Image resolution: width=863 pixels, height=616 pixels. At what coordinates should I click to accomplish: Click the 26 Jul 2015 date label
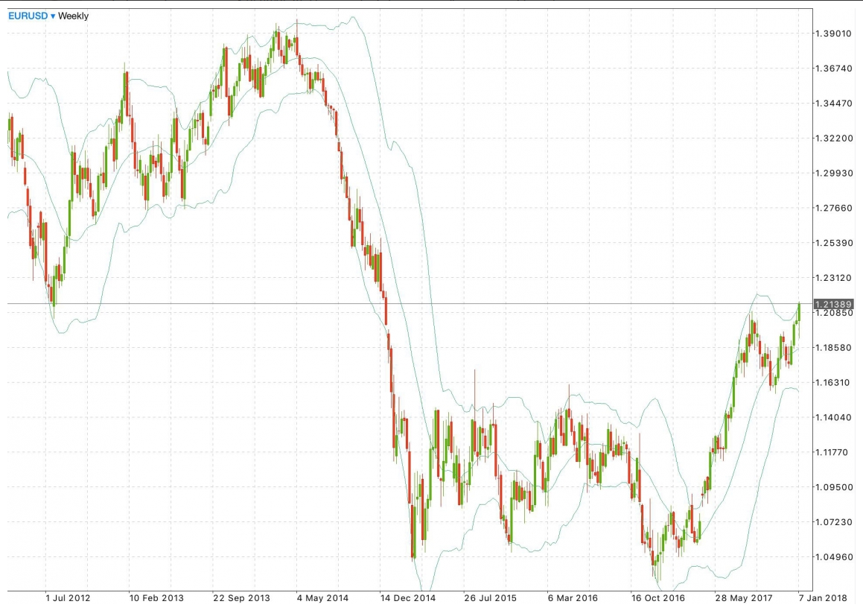point(491,598)
